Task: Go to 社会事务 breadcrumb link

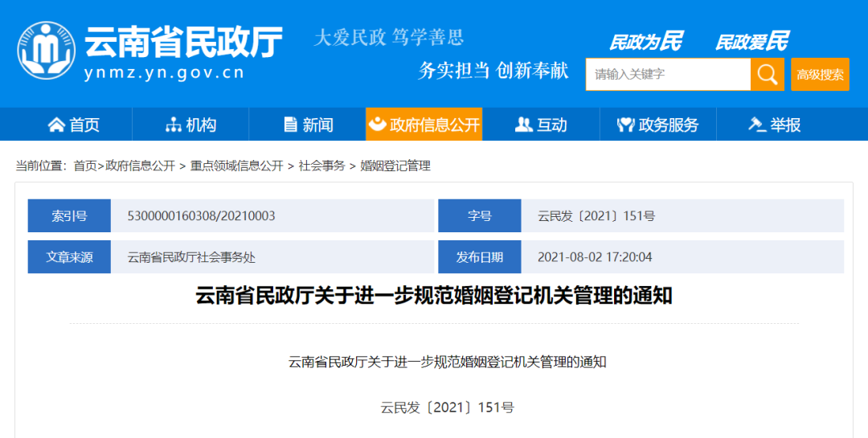Action: pos(321,166)
